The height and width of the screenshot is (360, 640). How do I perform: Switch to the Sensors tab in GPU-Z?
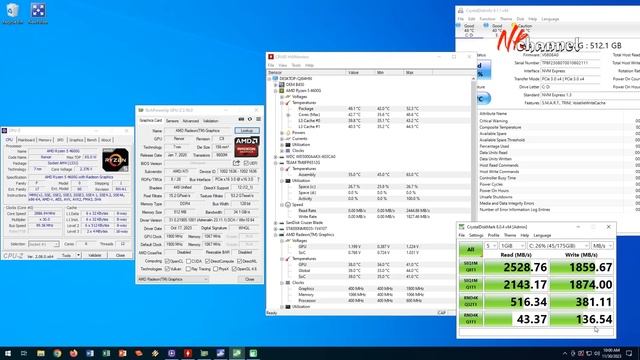[172, 121]
